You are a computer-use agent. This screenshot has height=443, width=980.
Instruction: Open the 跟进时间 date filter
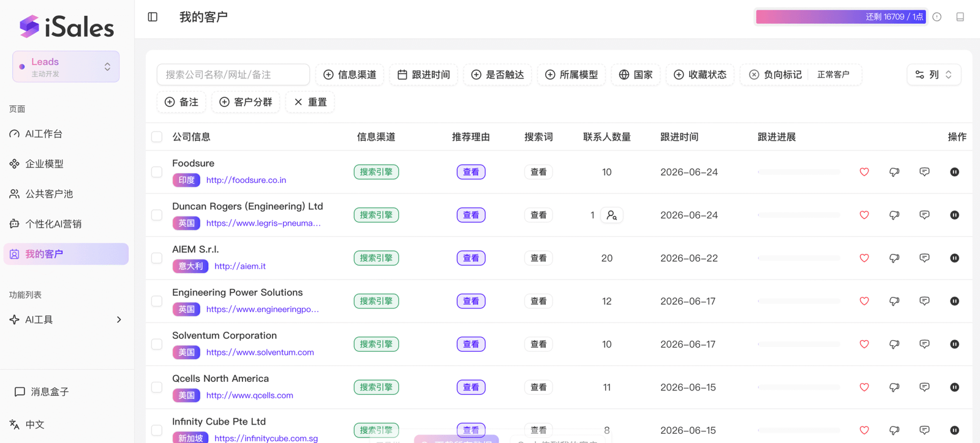(x=424, y=75)
